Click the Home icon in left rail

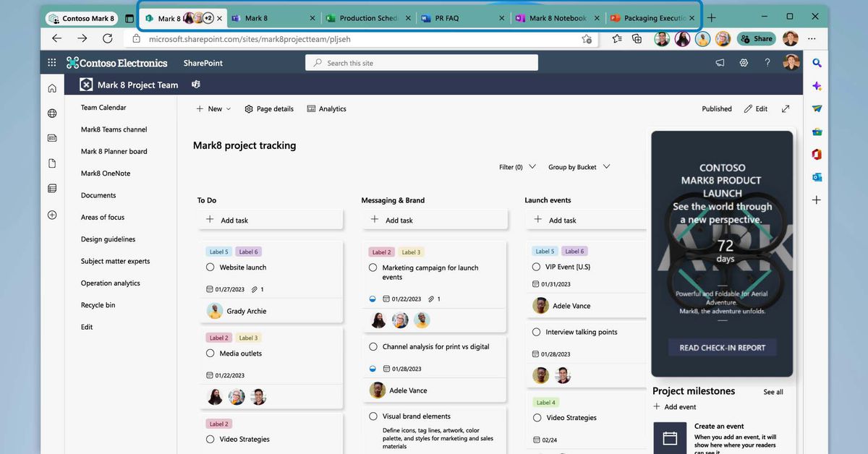pyautogui.click(x=52, y=88)
